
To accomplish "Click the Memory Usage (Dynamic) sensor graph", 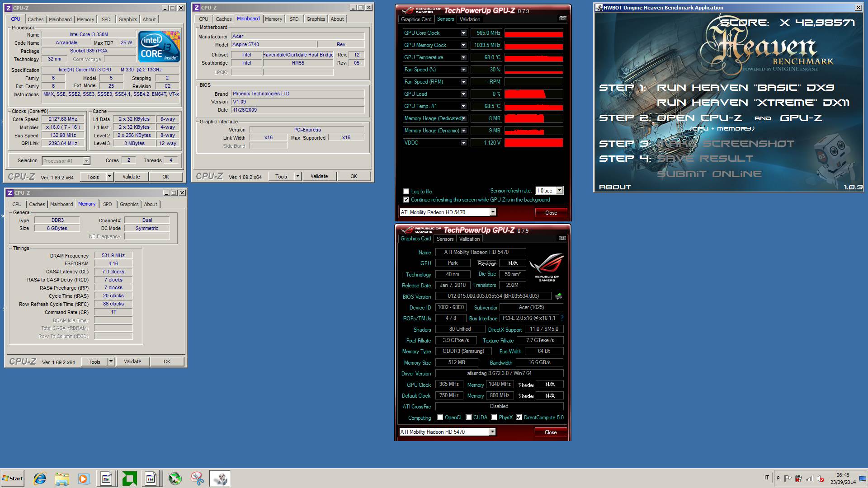I will (x=534, y=131).
